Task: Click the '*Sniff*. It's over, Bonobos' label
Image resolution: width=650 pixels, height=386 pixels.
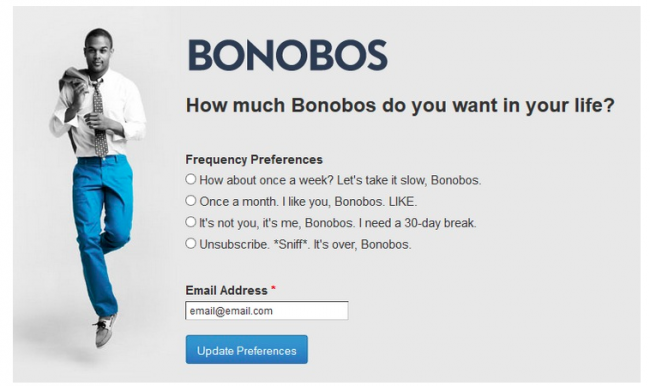Action: click(x=342, y=245)
